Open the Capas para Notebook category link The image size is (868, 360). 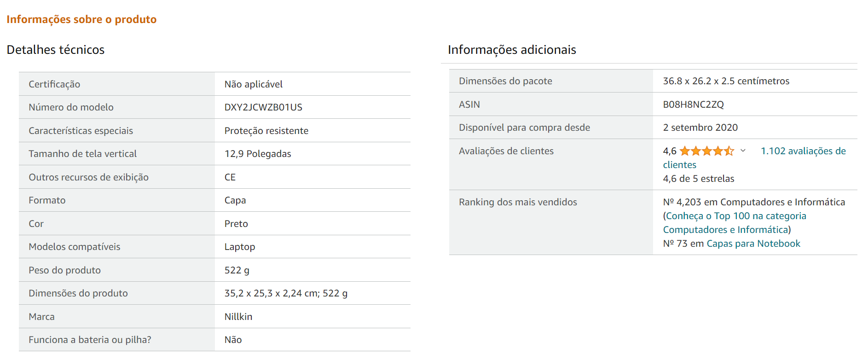753,244
